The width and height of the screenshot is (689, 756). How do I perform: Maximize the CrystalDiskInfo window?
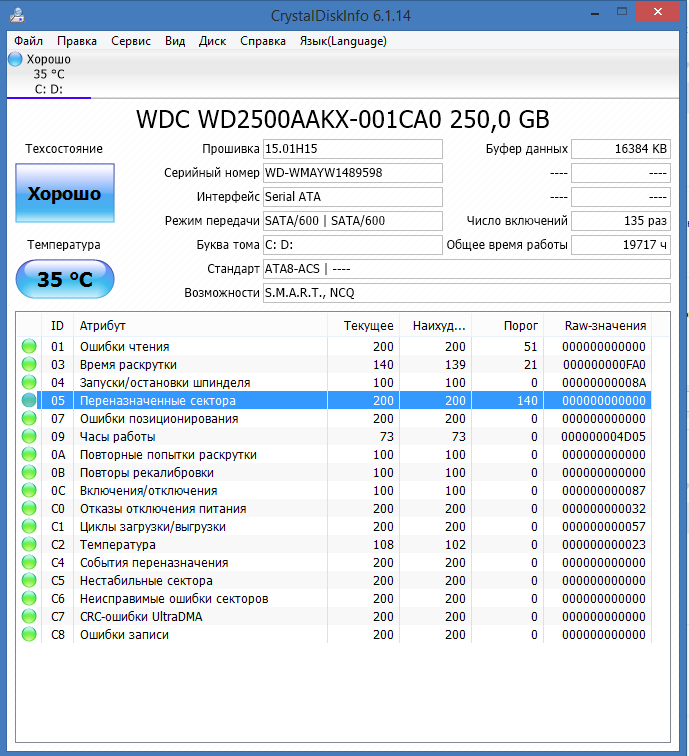tap(622, 12)
